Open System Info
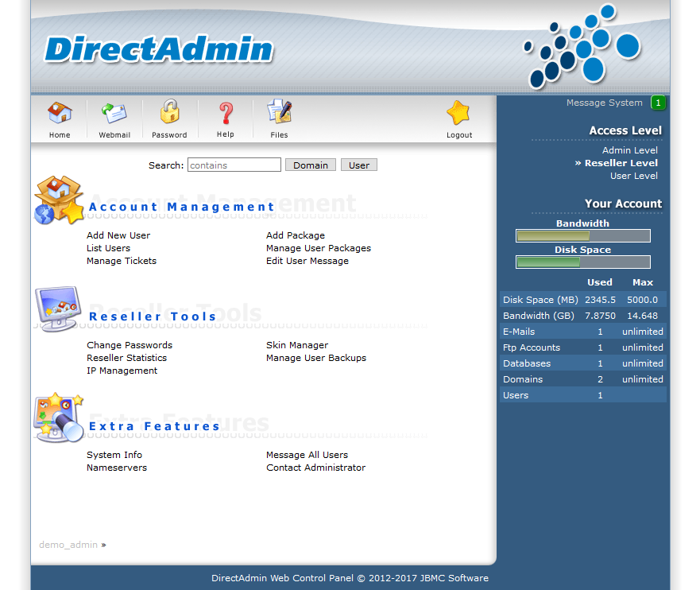 [114, 455]
